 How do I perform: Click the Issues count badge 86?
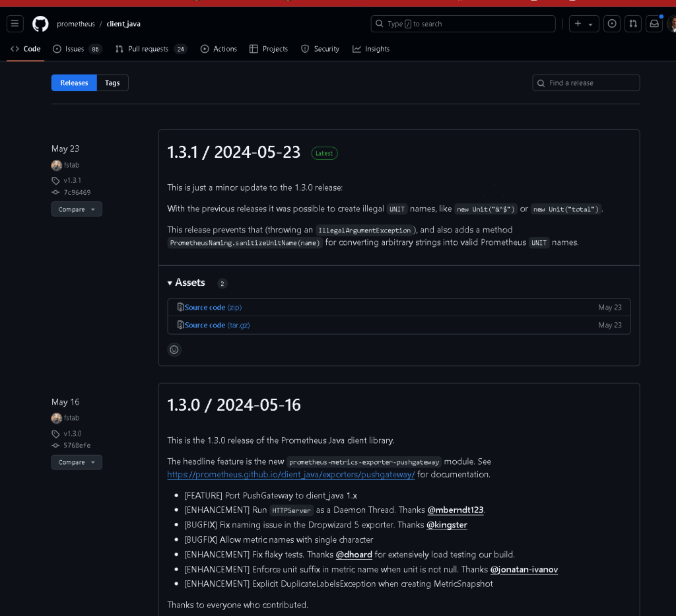(x=95, y=49)
